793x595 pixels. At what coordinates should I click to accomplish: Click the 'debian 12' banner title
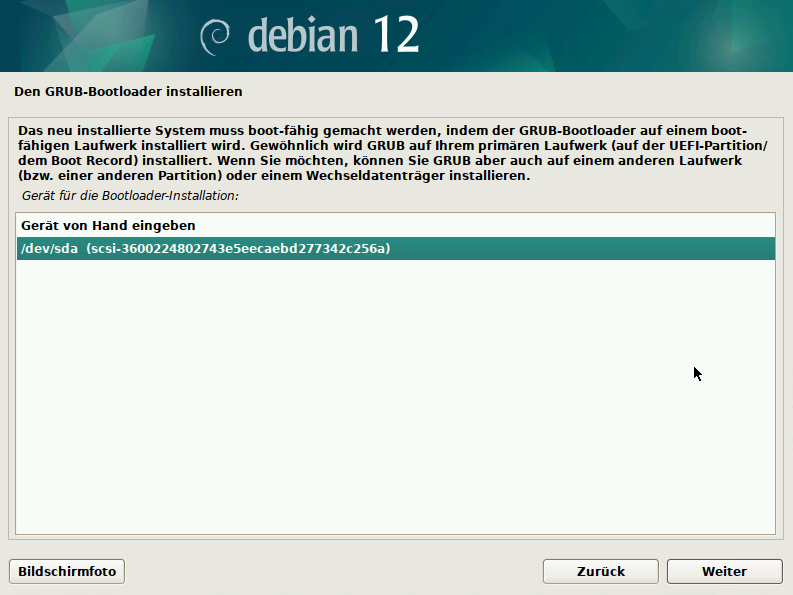tap(334, 34)
